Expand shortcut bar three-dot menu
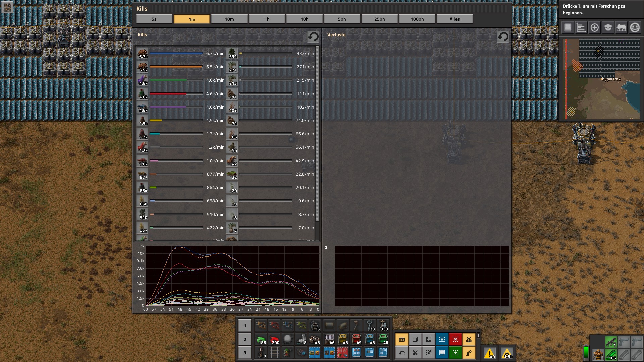 478,335
